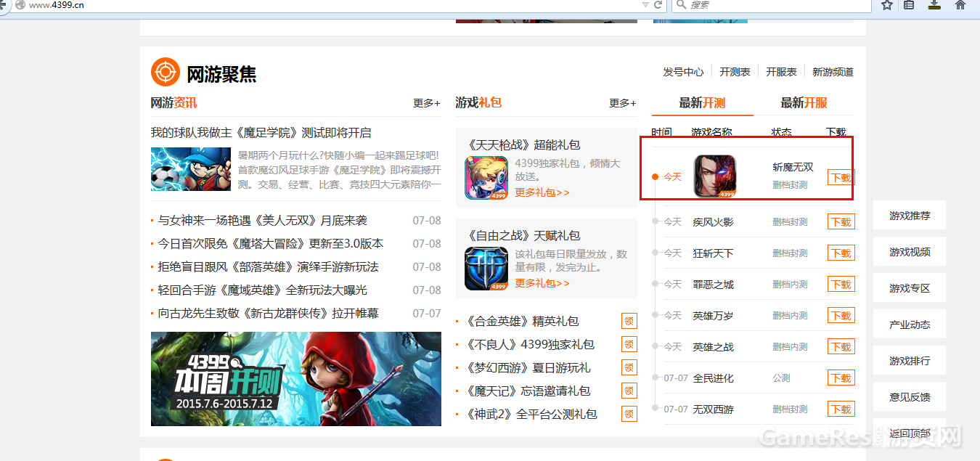The width and height of the screenshot is (980, 461).
Task: Read the 新古龙群侠传 news article
Action: coord(269,314)
